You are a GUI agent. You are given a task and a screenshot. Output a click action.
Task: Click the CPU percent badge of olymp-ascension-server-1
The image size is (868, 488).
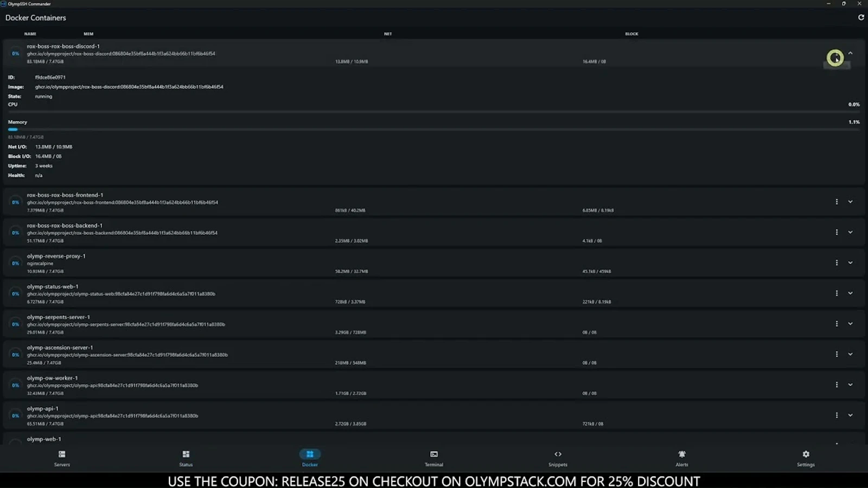coord(15,355)
